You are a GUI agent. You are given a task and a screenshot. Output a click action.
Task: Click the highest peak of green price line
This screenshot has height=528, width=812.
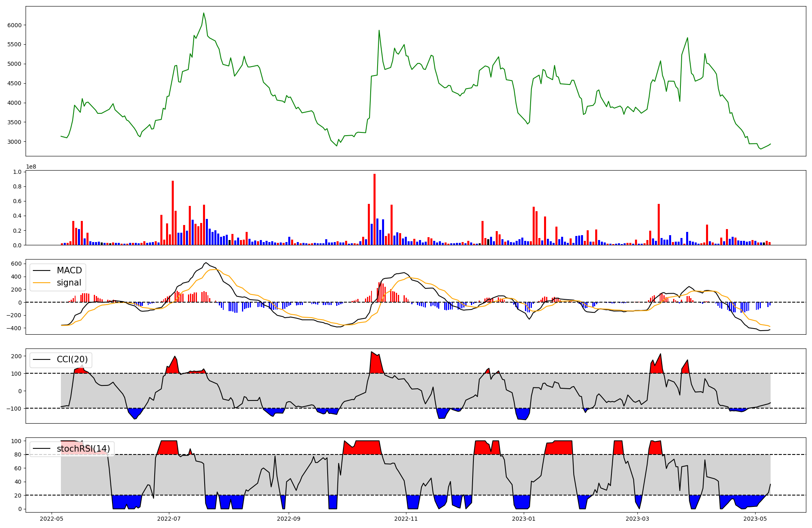[203, 13]
